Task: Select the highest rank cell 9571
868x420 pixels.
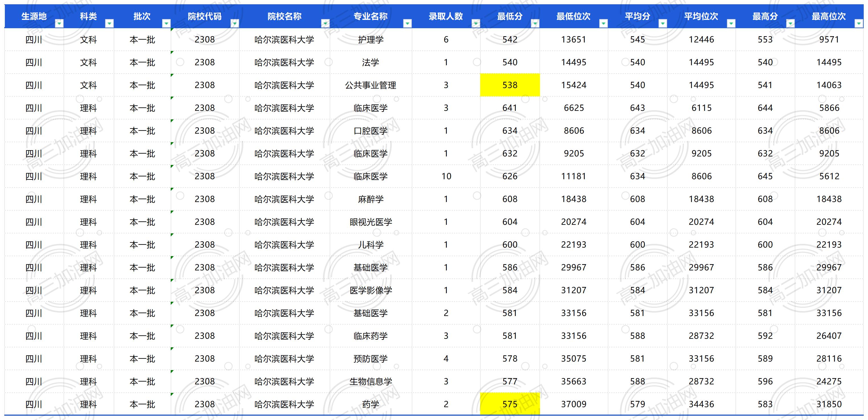Action: tap(829, 40)
